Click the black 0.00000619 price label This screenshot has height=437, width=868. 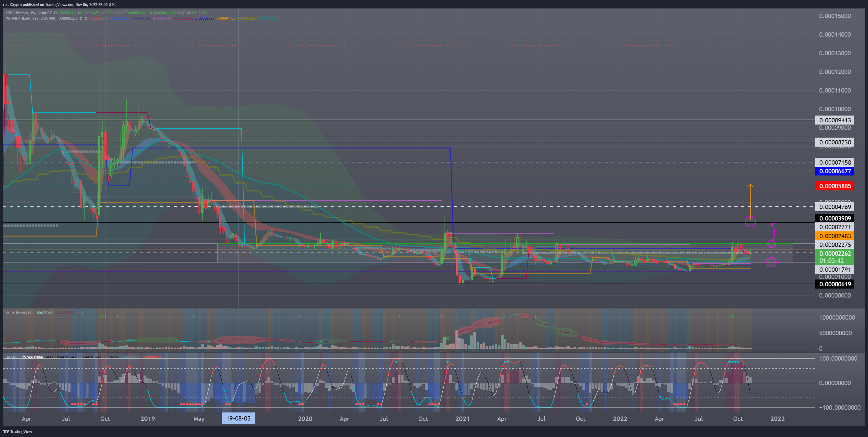point(835,285)
